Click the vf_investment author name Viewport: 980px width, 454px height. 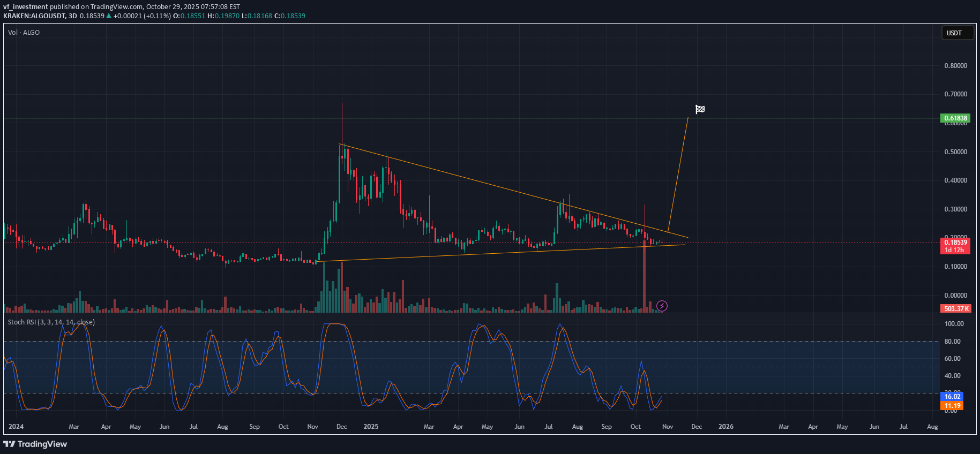tap(25, 7)
